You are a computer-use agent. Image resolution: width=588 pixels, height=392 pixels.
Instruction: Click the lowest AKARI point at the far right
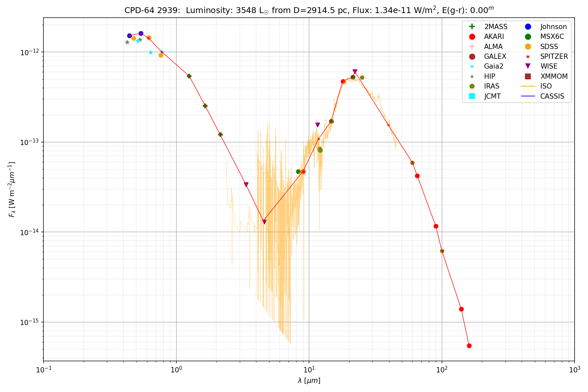click(x=469, y=346)
